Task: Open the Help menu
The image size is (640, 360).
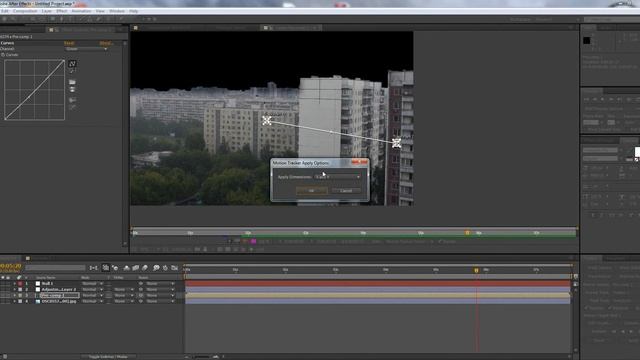Action: [133, 11]
